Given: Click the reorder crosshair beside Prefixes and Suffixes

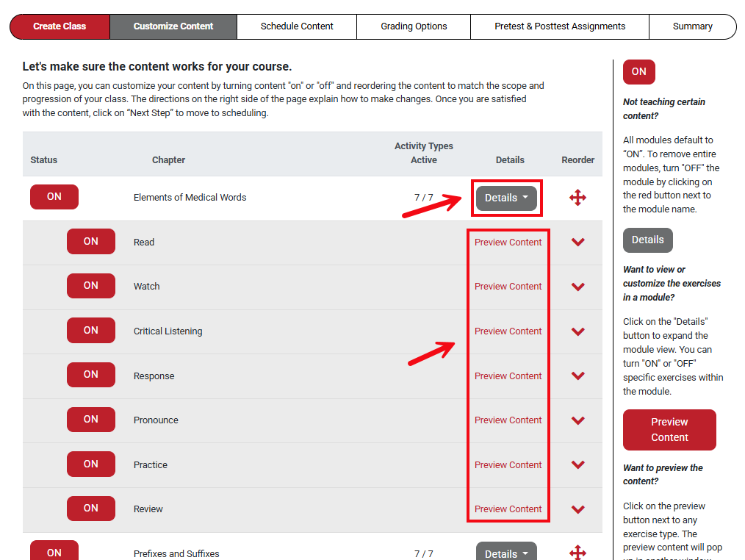Looking at the screenshot, I should 578,553.
